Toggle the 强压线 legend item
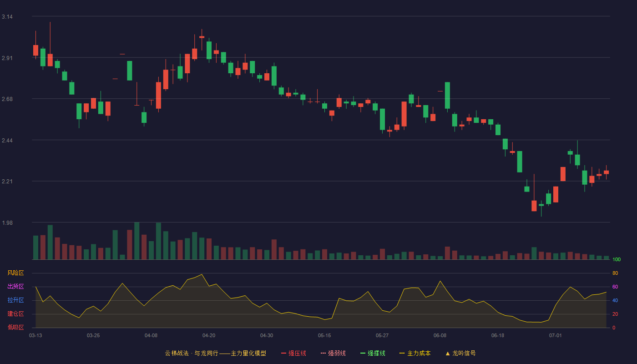 tap(293, 353)
